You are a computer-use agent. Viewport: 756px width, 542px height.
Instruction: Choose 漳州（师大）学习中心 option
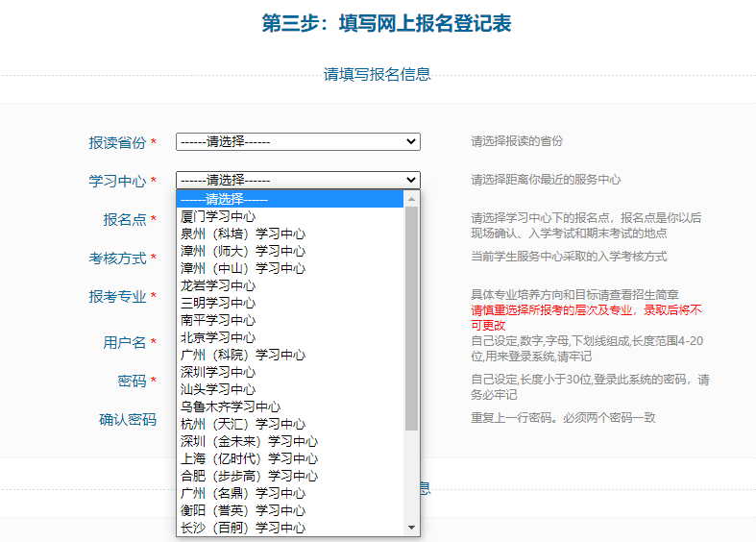tap(290, 251)
